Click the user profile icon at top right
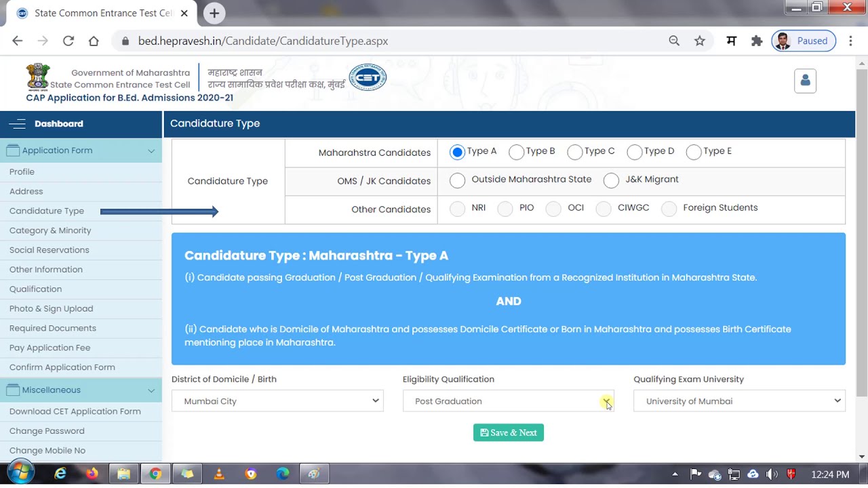868x488 pixels. 805,81
